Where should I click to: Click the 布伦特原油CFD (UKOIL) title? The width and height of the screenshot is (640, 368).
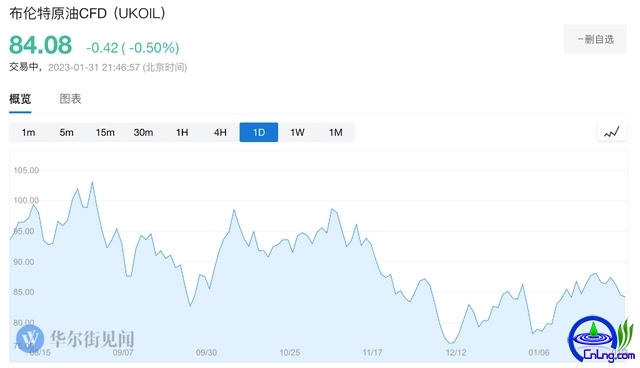pos(87,13)
